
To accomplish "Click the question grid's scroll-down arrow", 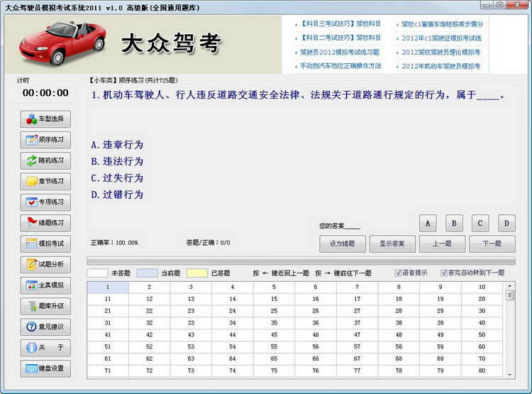I will coord(509,373).
